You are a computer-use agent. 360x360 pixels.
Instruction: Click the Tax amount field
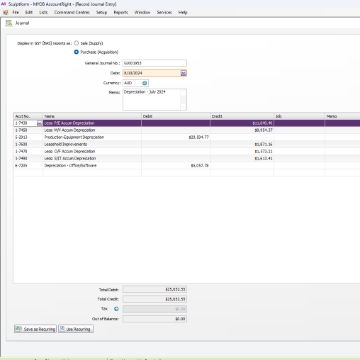coord(155,309)
